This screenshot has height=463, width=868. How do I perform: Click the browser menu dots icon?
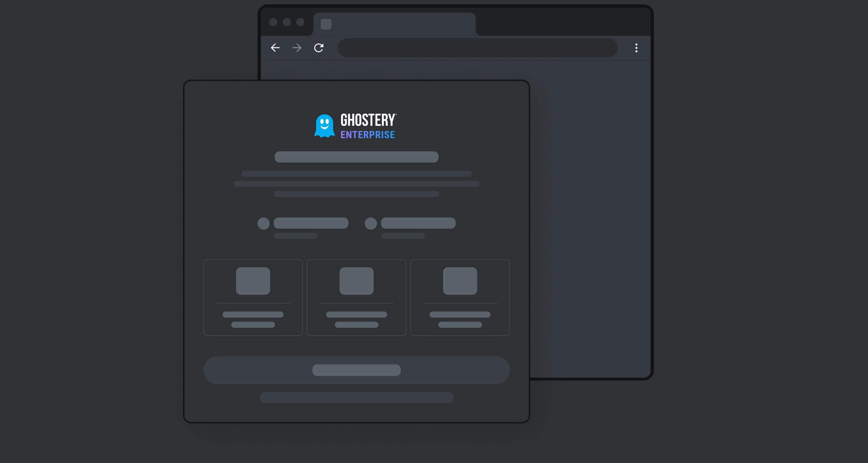click(636, 48)
